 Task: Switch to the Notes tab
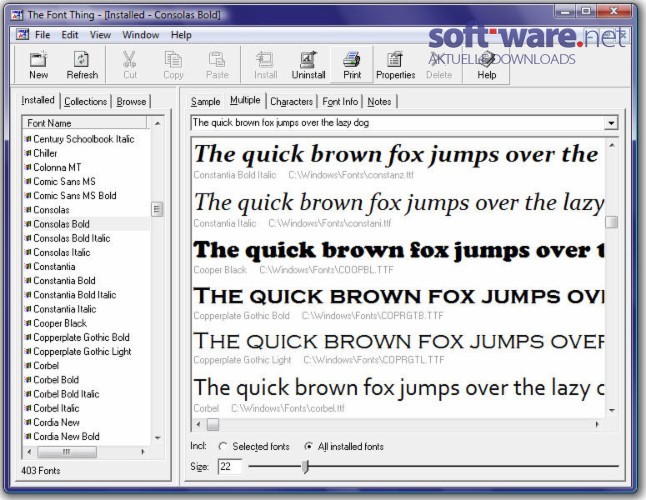(379, 101)
